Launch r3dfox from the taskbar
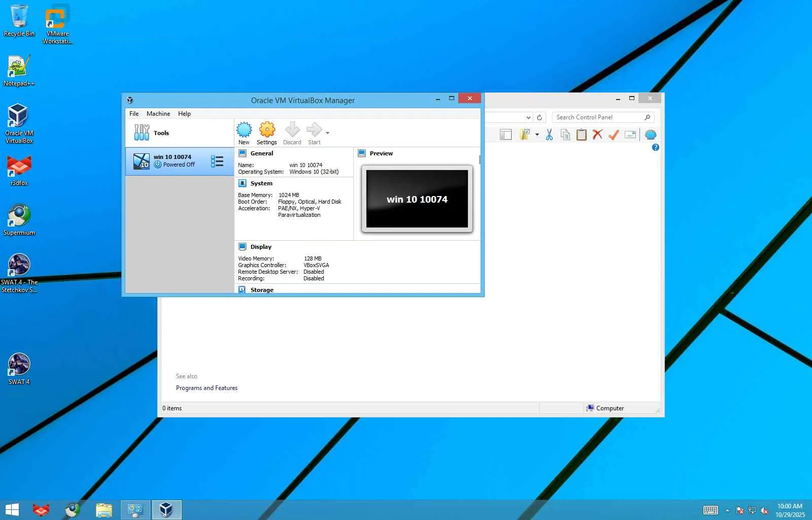Image resolution: width=812 pixels, height=520 pixels. 41,510
